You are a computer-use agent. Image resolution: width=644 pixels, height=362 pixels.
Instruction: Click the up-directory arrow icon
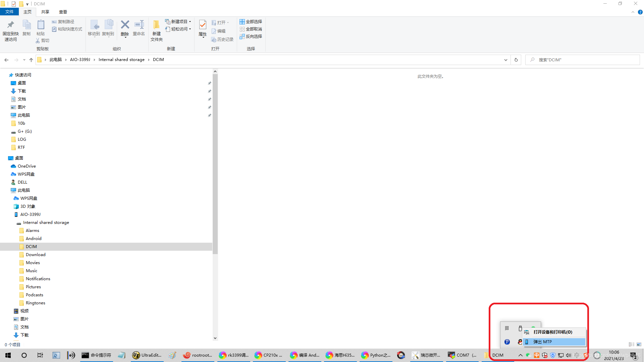pyautogui.click(x=31, y=60)
